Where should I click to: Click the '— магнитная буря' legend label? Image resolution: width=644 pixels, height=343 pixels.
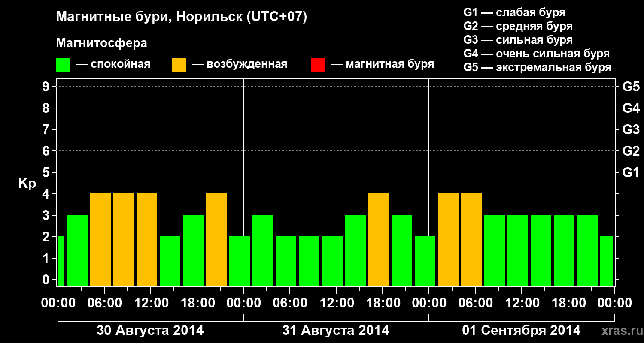click(x=383, y=64)
